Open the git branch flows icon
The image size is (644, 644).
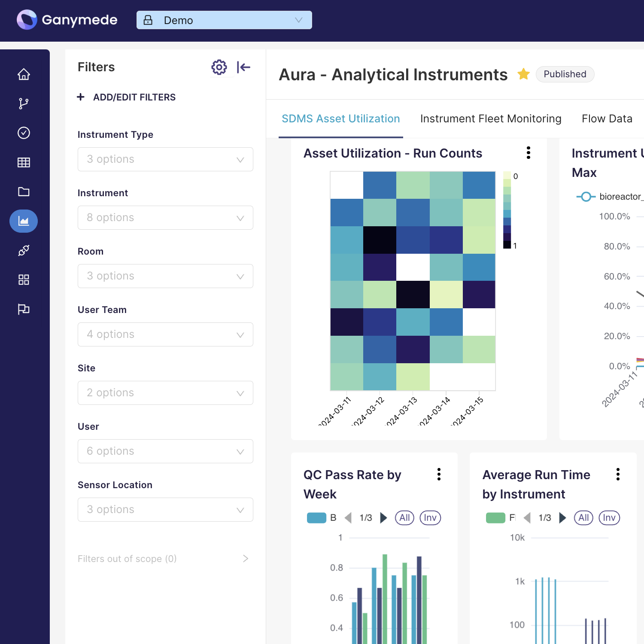tap(24, 103)
